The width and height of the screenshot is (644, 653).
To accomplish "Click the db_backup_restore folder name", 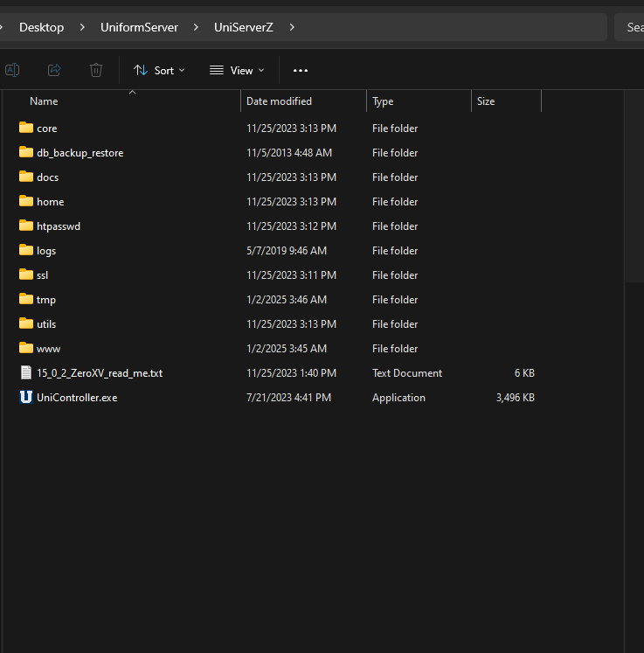I will click(80, 153).
